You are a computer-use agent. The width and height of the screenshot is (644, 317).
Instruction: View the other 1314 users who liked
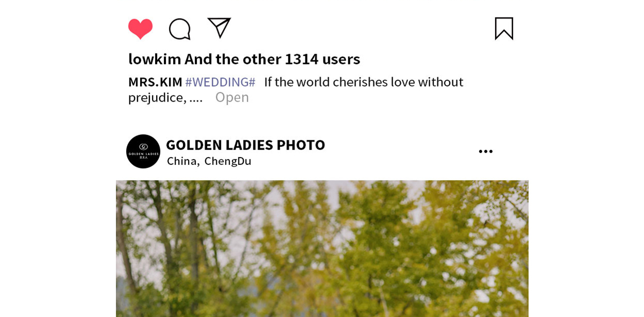273,59
